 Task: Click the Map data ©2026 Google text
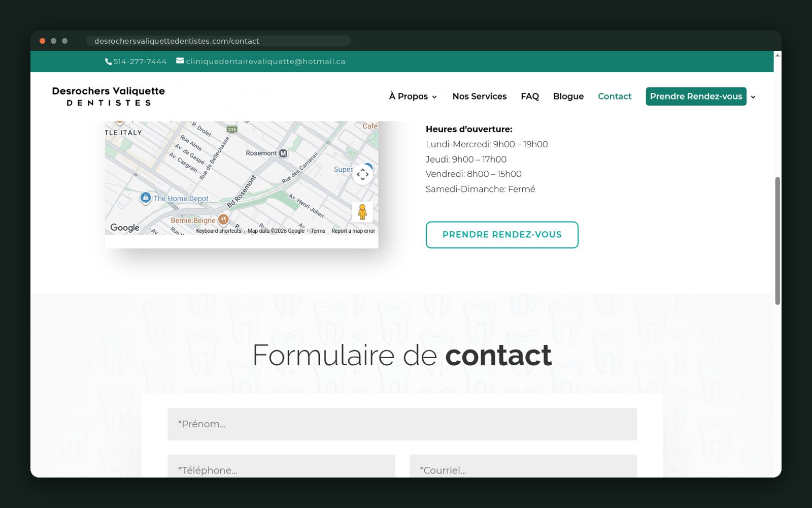point(276,231)
